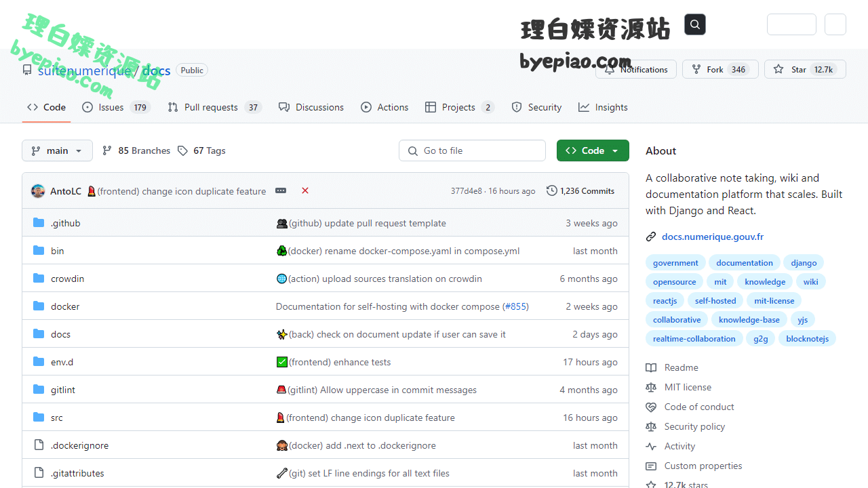
Task: Open commit hash 377d4e8
Action: coord(467,191)
